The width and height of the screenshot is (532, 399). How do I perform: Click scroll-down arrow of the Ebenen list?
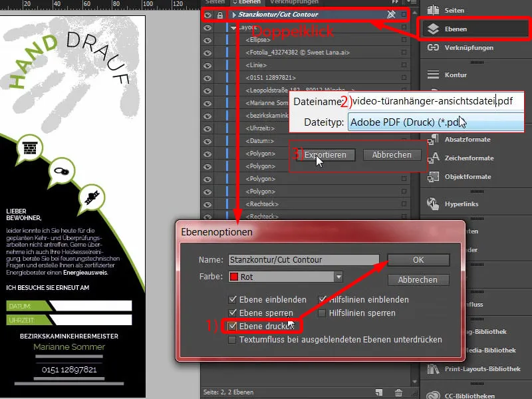pyautogui.click(x=414, y=382)
